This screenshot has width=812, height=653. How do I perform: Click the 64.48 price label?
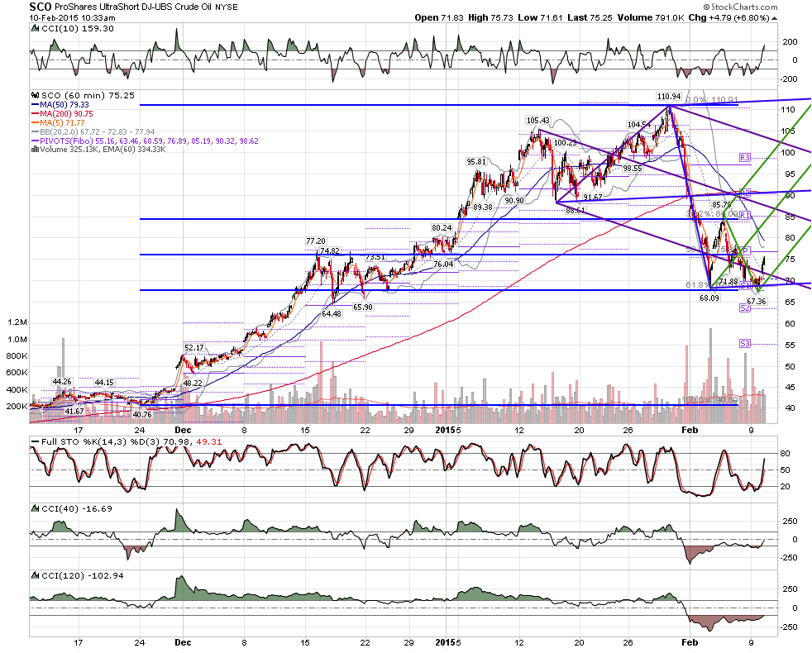point(332,313)
